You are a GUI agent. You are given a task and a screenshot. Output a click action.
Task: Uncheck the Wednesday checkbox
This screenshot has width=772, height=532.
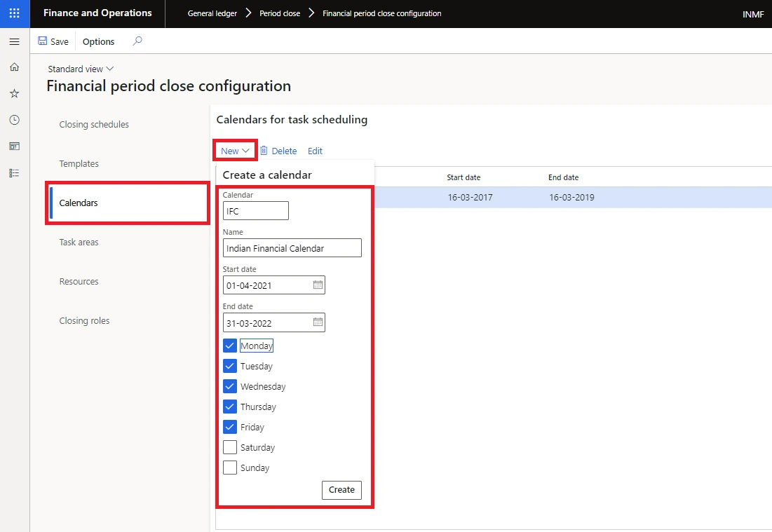(230, 386)
